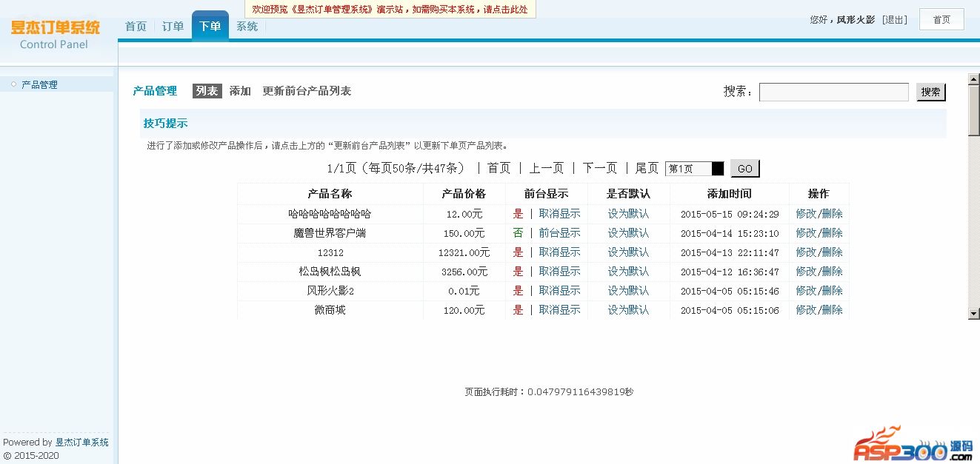The image size is (980, 464).
Task: Go to 首页 in the pagination
Action: (499, 168)
